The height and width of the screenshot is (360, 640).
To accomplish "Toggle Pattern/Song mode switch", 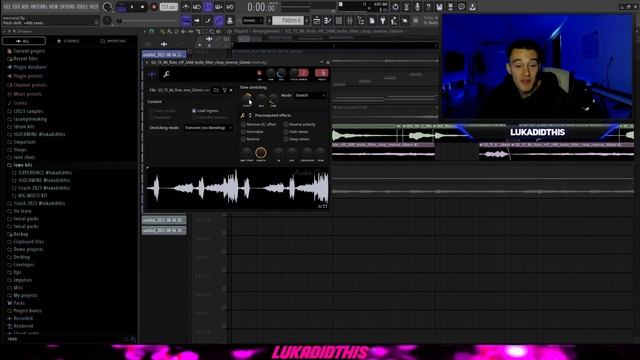I will 122,7.
